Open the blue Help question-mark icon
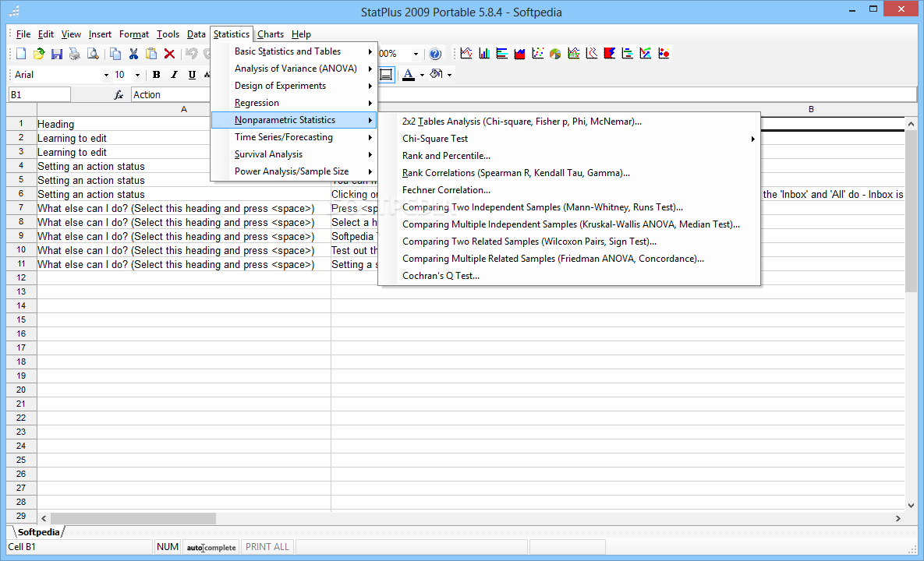This screenshot has width=924, height=561. [x=435, y=54]
